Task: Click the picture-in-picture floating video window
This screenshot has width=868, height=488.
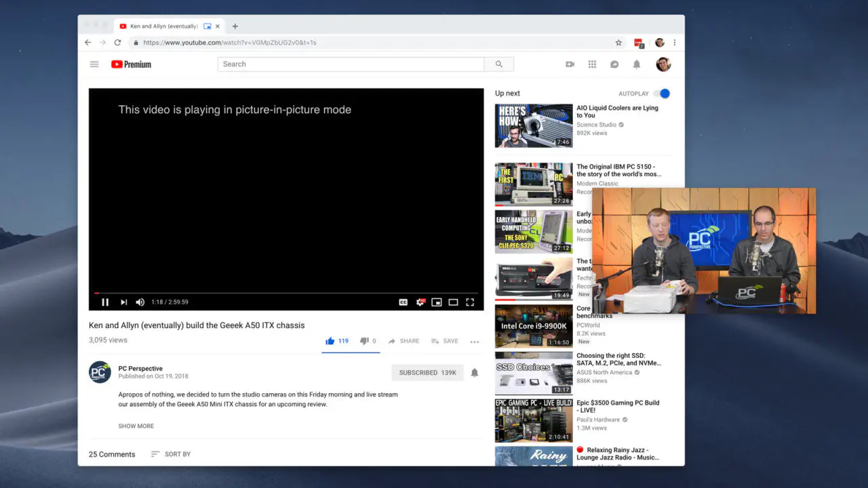Action: tap(704, 251)
